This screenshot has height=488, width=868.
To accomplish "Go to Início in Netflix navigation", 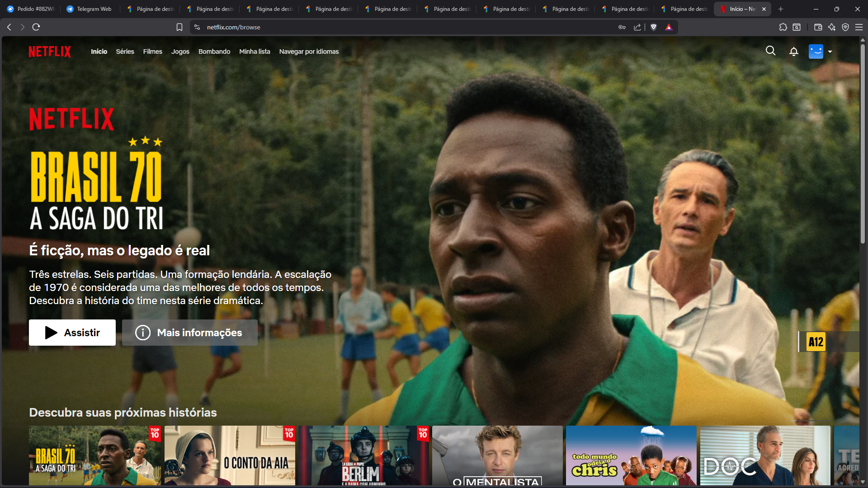I will point(99,52).
